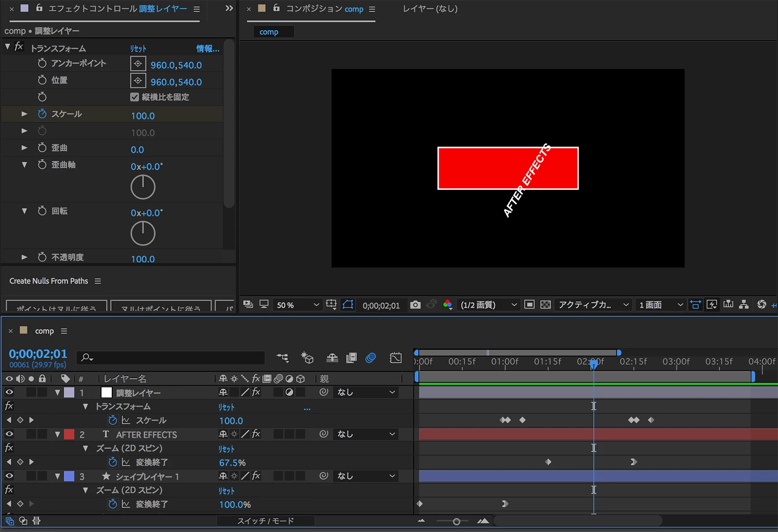Toggle Anchor Point stopwatch in Effect Controls
Image resolution: width=778 pixels, height=532 pixels.
point(42,63)
